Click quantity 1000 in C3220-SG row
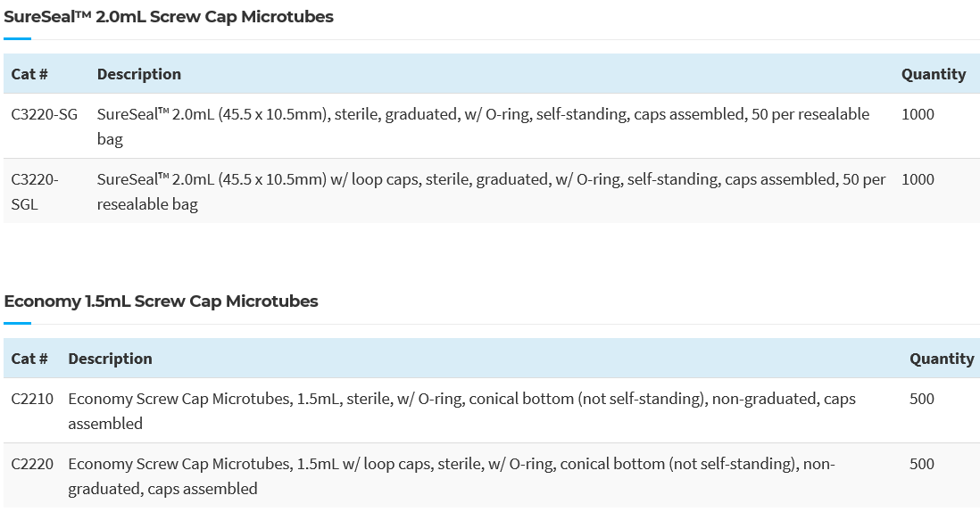The width and height of the screenshot is (980, 512). pyautogui.click(x=918, y=114)
